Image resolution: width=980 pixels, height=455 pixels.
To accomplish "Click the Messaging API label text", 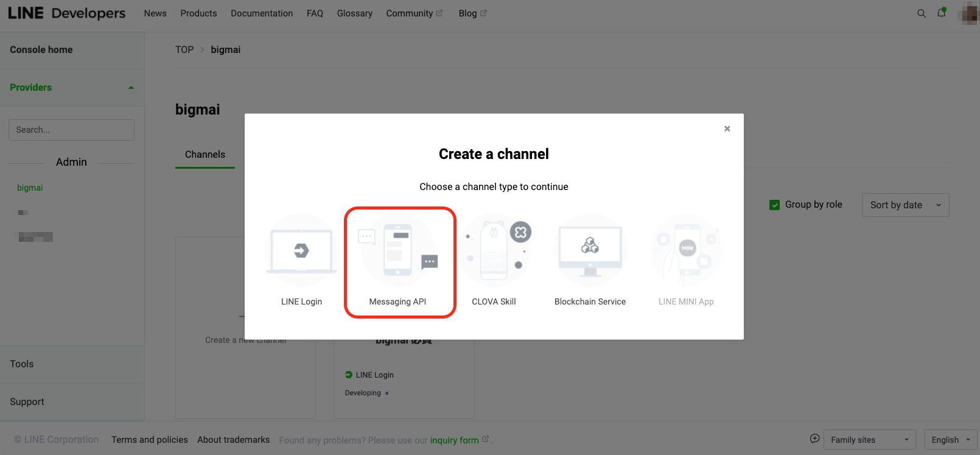I will pyautogui.click(x=397, y=302).
